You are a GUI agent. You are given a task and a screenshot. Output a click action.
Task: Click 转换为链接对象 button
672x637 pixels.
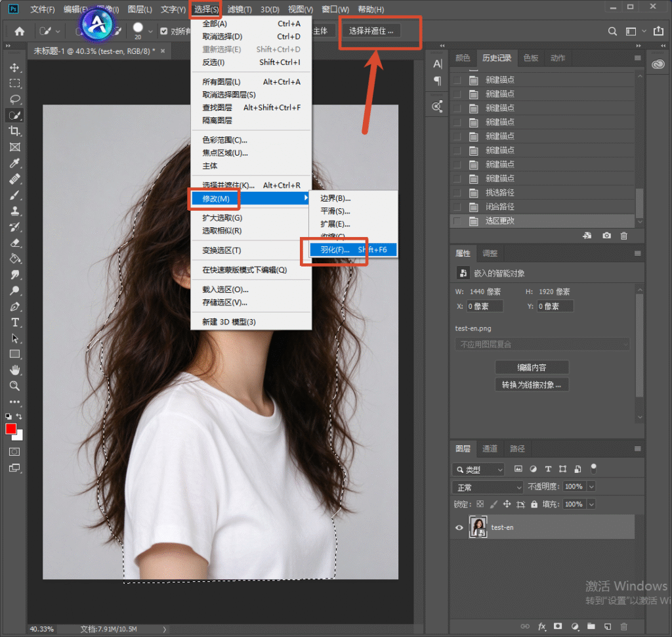(x=532, y=385)
